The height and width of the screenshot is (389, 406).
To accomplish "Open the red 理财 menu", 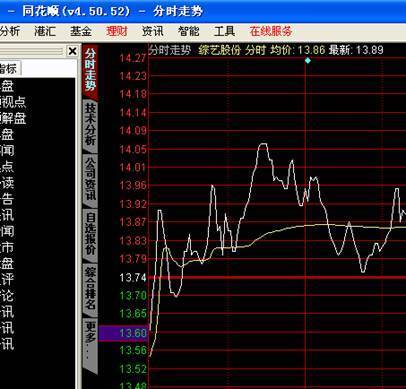I will tap(117, 31).
